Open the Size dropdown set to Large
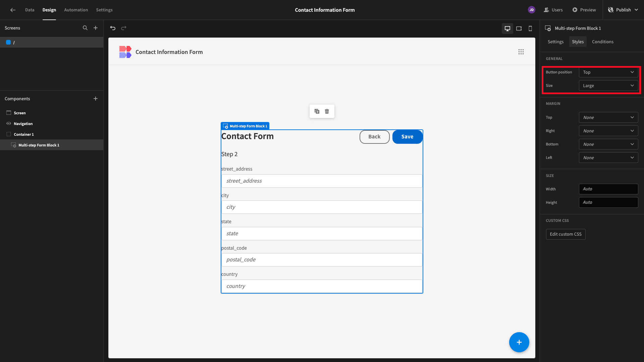This screenshot has height=362, width=644. coord(608,86)
